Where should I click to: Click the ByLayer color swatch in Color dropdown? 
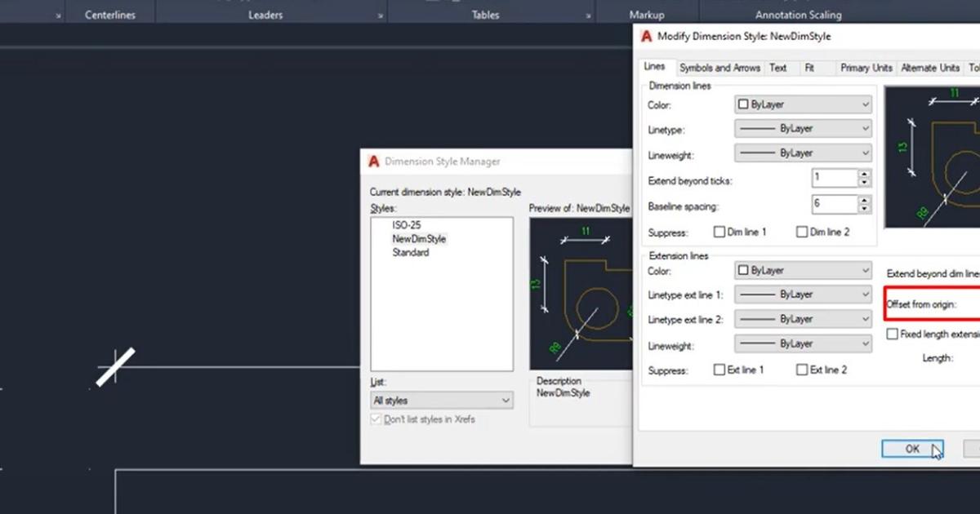click(745, 104)
